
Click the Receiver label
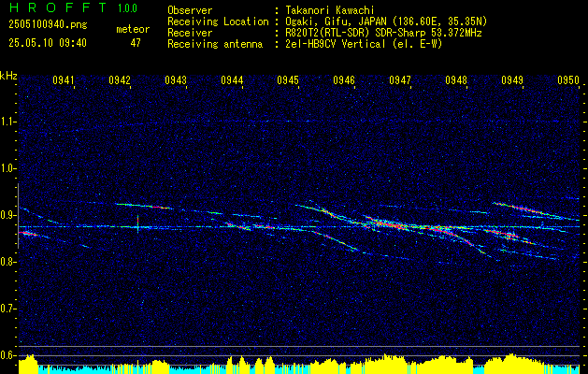(190, 33)
